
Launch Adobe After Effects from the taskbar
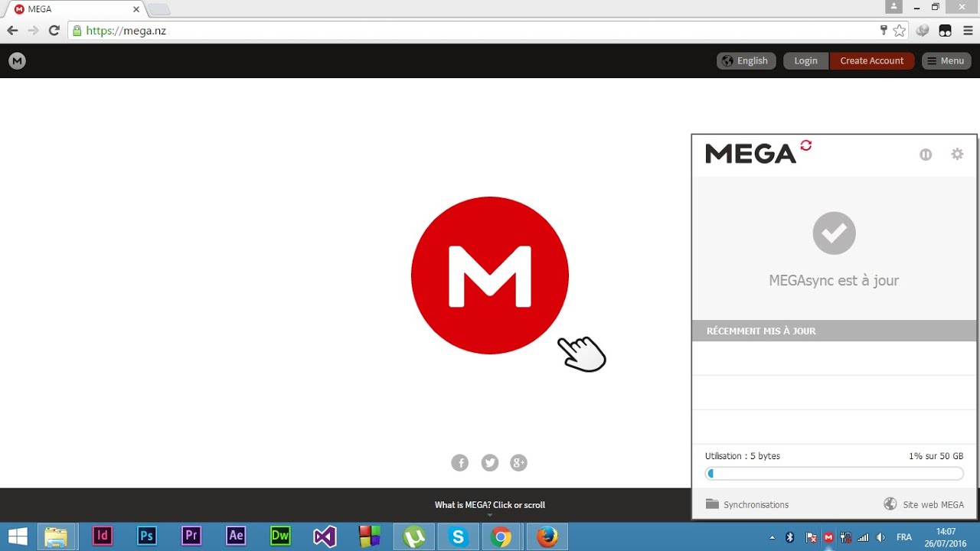click(235, 536)
